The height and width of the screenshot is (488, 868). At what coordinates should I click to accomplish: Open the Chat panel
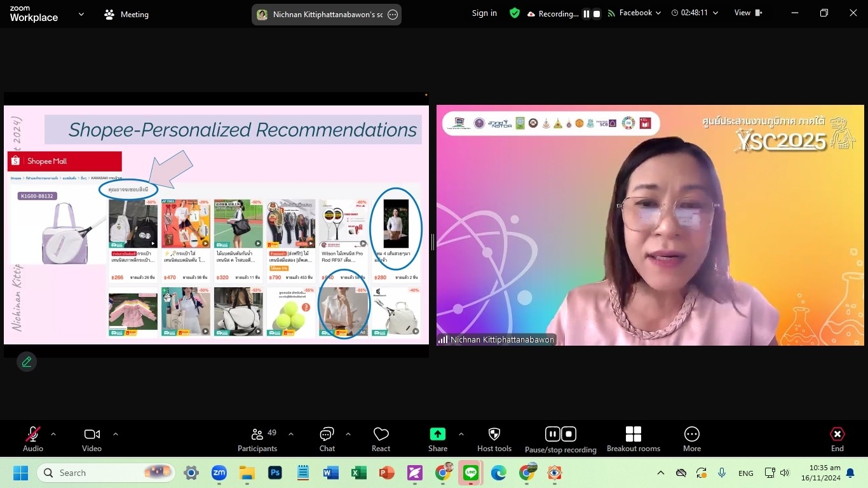pos(327,435)
